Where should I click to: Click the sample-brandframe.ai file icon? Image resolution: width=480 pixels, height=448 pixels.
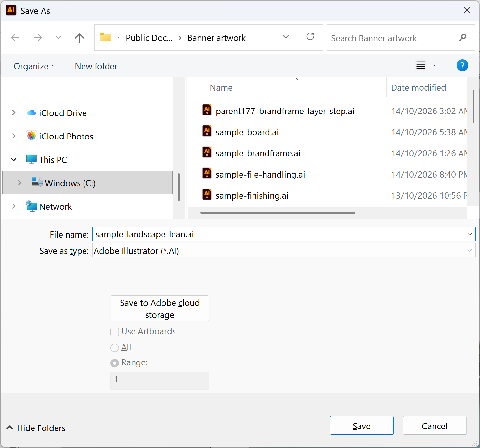[207, 152]
